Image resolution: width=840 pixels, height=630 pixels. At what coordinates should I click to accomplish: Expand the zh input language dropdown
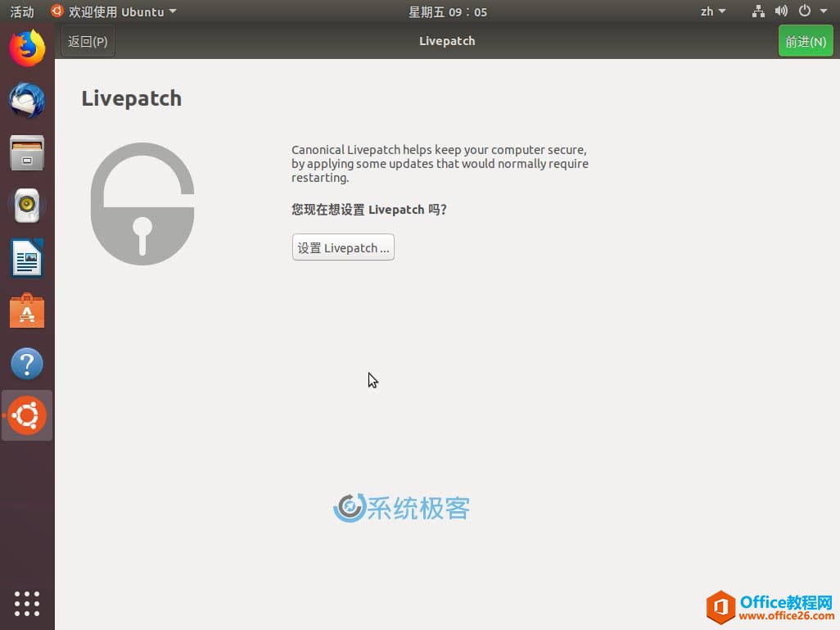coord(713,11)
